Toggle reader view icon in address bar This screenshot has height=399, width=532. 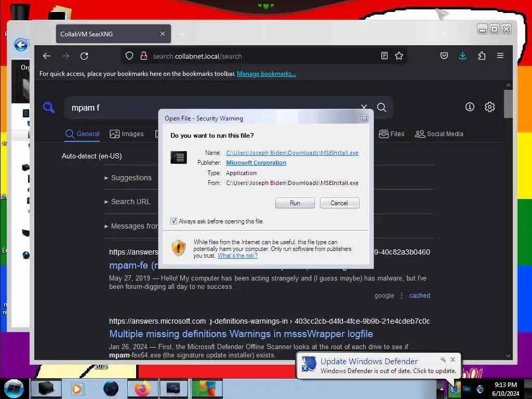click(x=384, y=56)
